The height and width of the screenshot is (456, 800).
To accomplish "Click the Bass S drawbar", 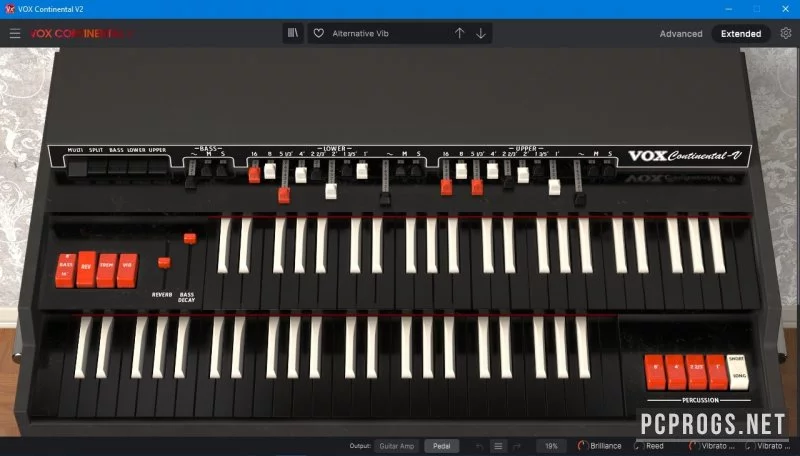I will pos(221,170).
